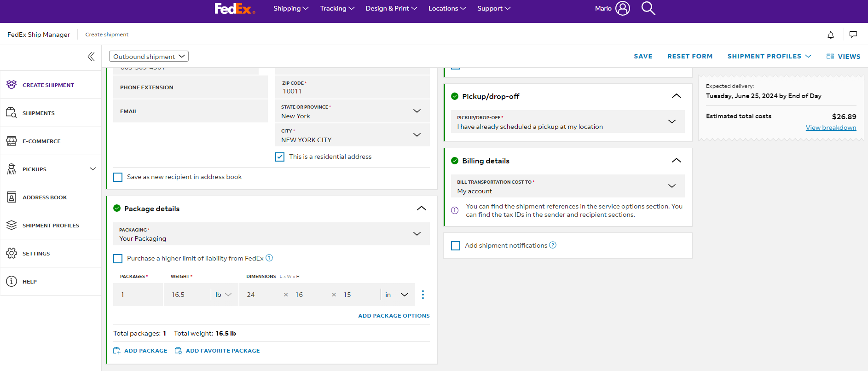Click the Packages count field

(x=138, y=295)
